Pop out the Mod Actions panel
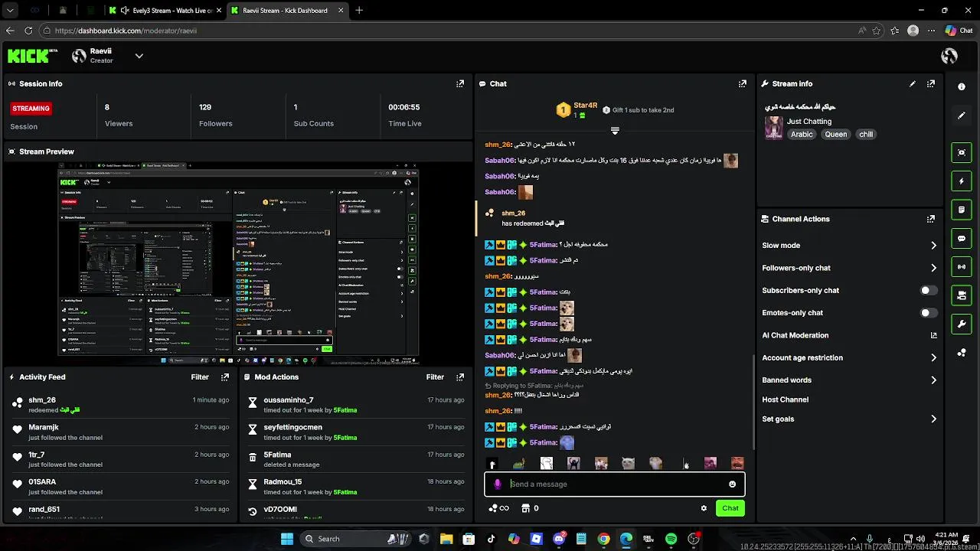980x551 pixels. coord(460,377)
